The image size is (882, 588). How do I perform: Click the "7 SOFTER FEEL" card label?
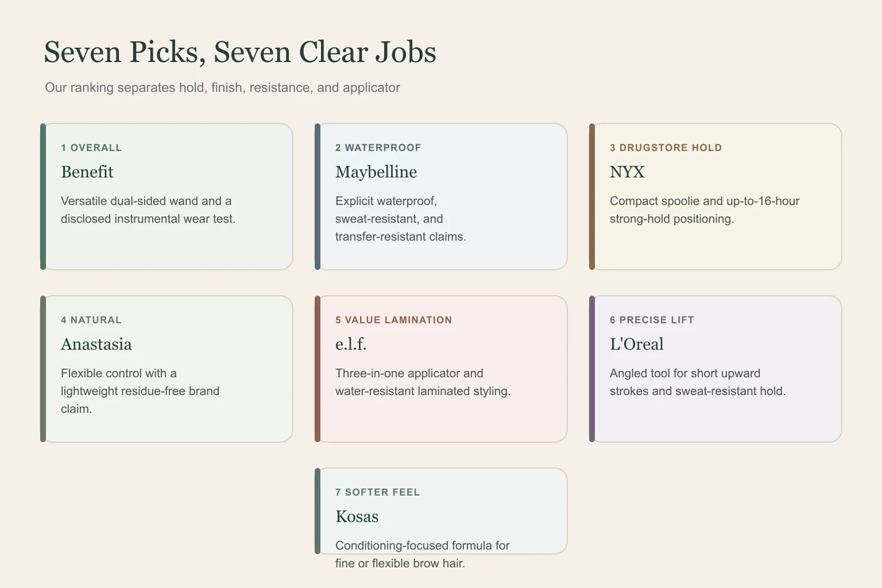point(378,492)
